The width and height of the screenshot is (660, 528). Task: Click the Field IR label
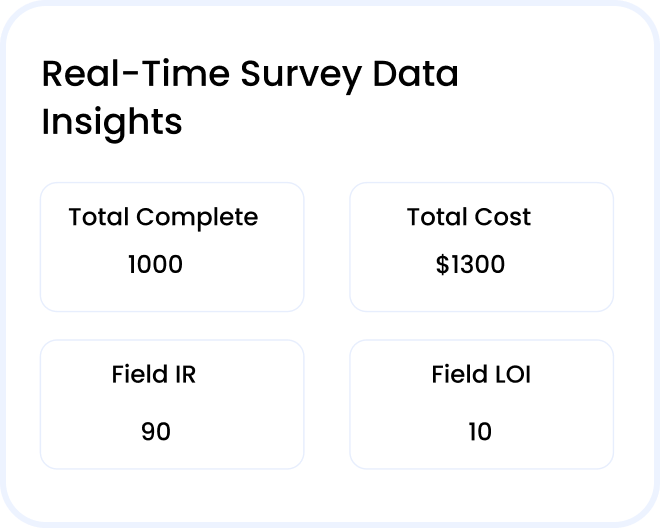click(154, 374)
